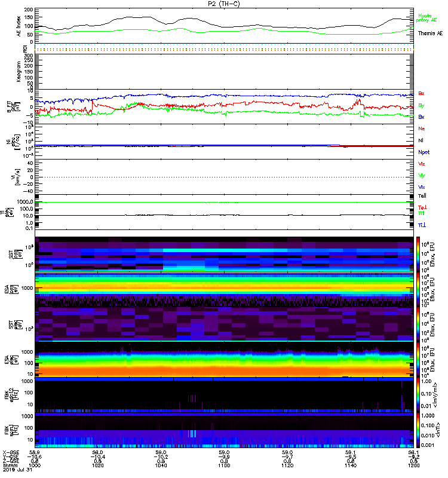Select the red Ne legend entry
448x478 pixels.
(422, 128)
